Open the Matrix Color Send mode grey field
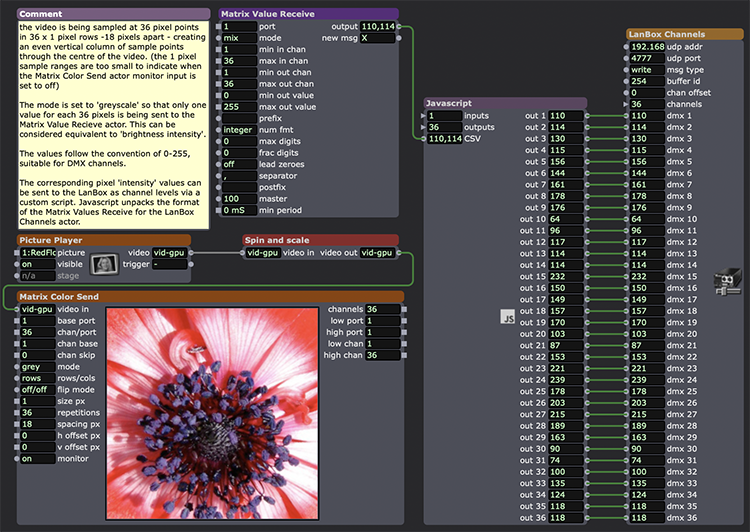 pos(37,367)
